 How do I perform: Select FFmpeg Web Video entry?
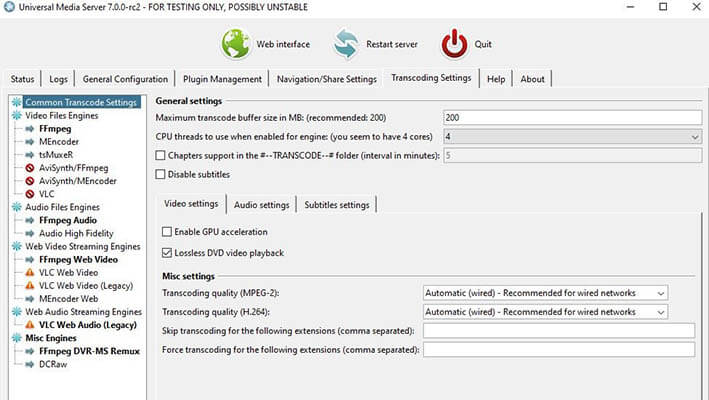pos(78,260)
